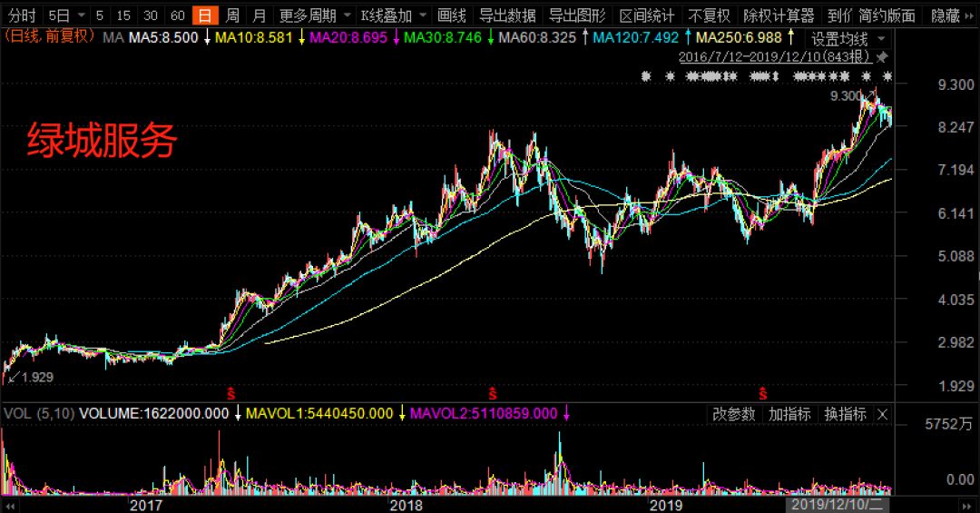Open the 除权计算器 calculator

click(779, 15)
